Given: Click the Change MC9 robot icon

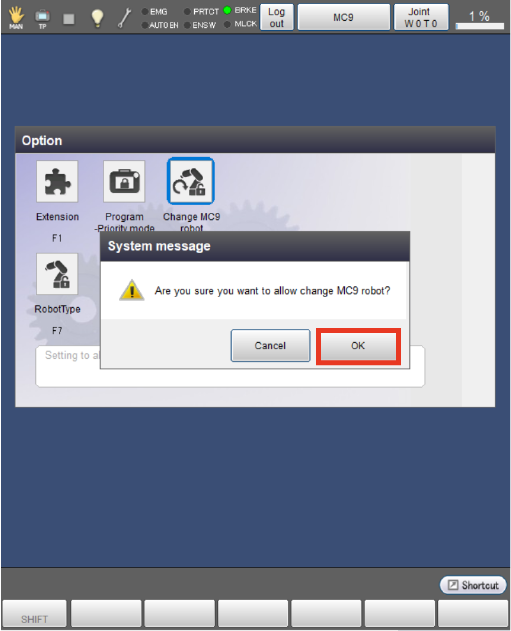Looking at the screenshot, I should click(191, 181).
